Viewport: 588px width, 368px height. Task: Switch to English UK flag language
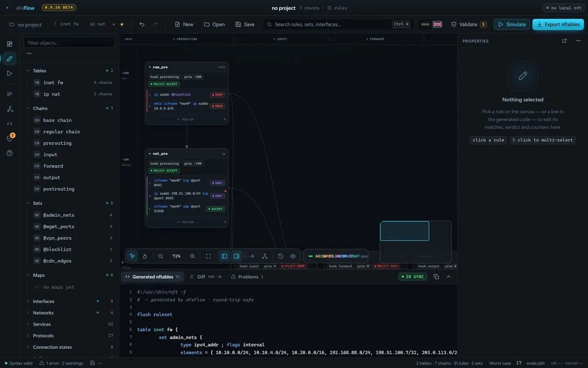(x=438, y=25)
